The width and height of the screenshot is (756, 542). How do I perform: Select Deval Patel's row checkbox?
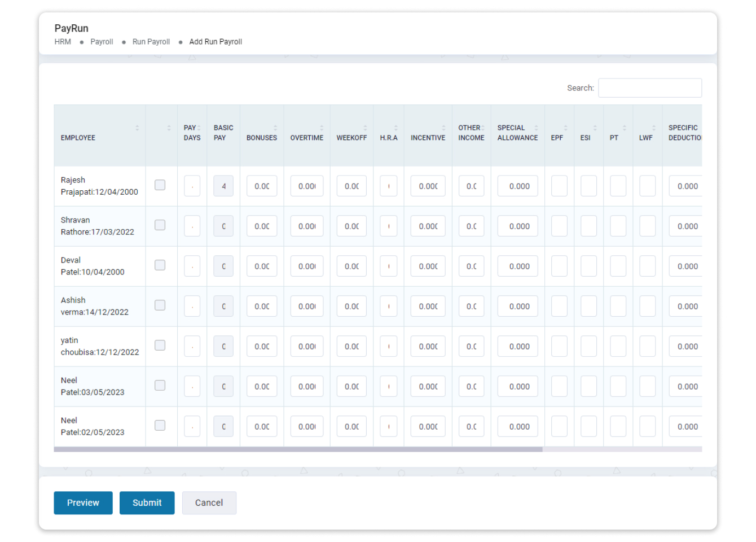tap(160, 265)
